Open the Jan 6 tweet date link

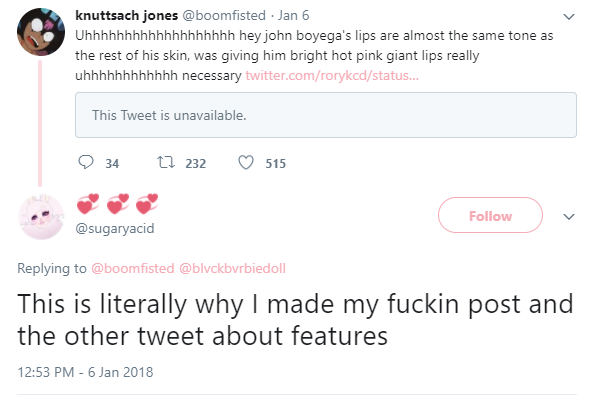click(x=293, y=16)
